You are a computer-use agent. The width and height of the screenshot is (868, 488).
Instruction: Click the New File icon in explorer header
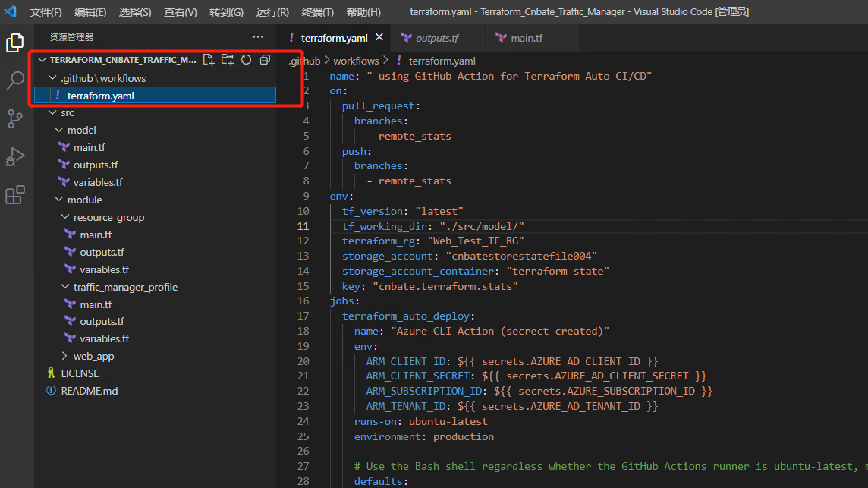point(209,60)
